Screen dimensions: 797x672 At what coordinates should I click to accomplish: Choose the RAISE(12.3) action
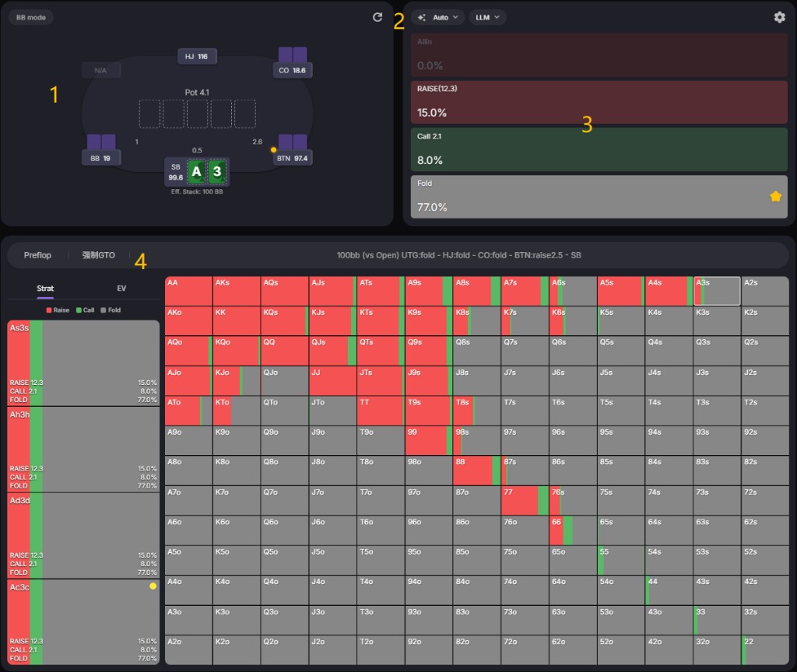click(599, 102)
